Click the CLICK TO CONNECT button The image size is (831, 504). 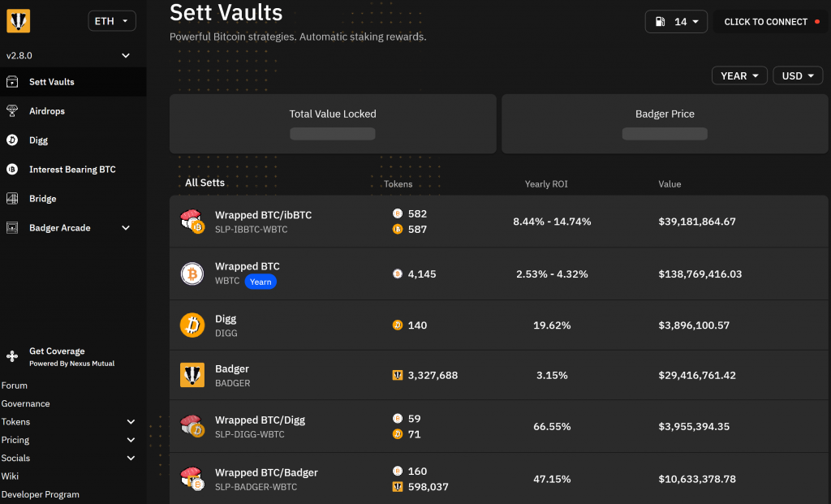click(x=771, y=22)
